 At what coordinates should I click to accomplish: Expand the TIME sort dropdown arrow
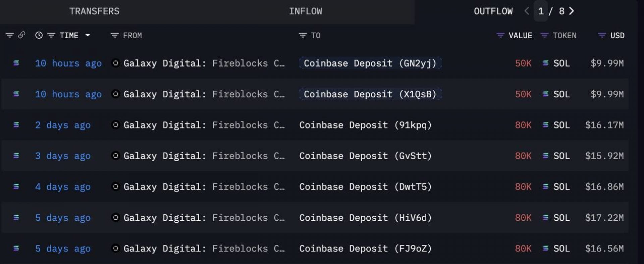(x=88, y=35)
